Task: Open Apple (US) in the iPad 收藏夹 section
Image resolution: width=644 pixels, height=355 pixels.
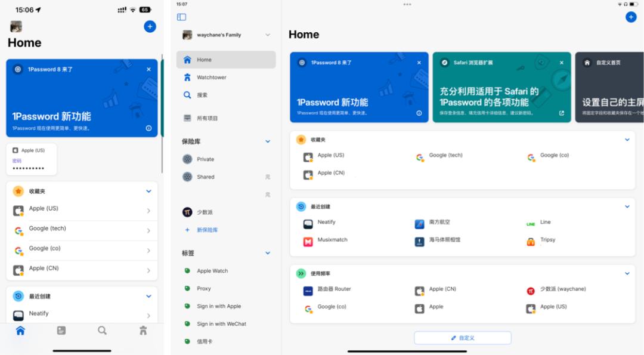Action: [324, 156]
